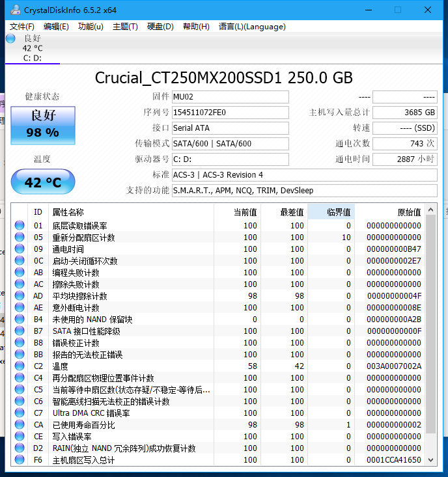Click status orb for C2 温度

[20, 366]
